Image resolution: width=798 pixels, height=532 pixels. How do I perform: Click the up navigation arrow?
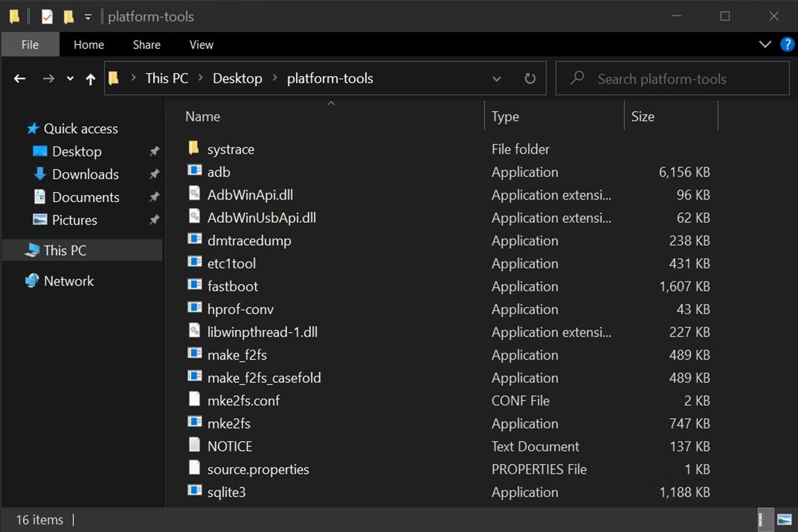[x=90, y=78]
